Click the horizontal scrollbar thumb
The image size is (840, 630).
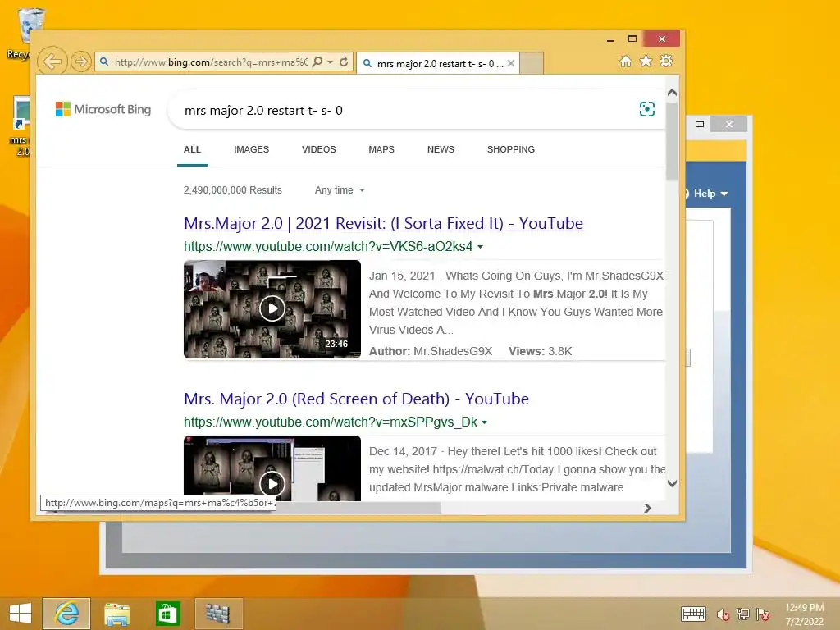[358, 508]
